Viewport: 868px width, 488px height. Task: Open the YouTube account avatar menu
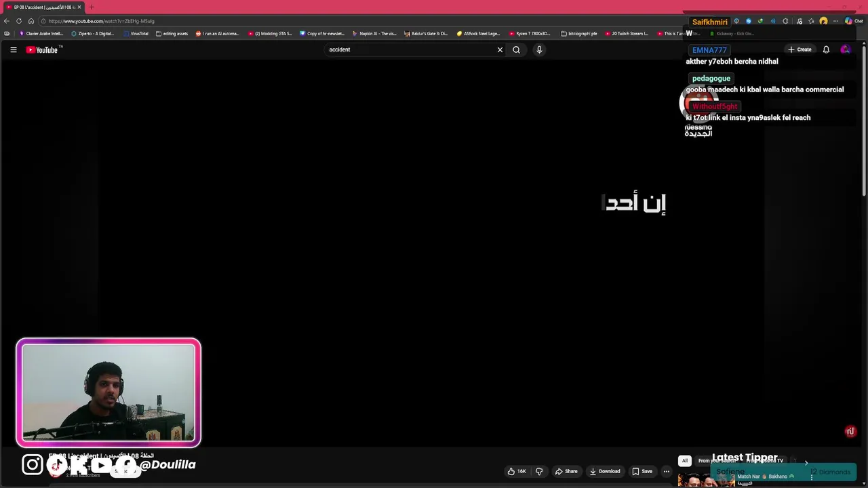[845, 49]
